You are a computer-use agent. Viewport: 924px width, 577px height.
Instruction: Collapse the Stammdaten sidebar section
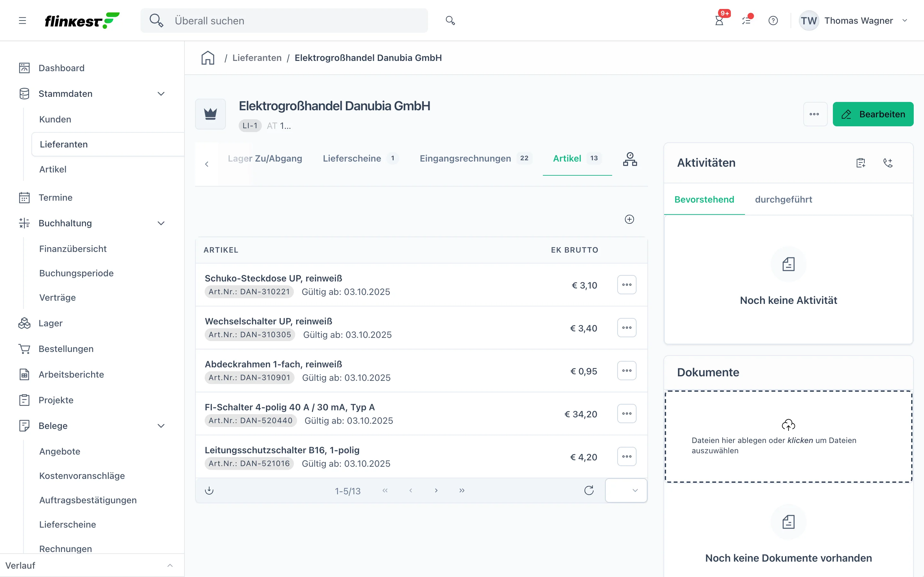click(x=161, y=94)
